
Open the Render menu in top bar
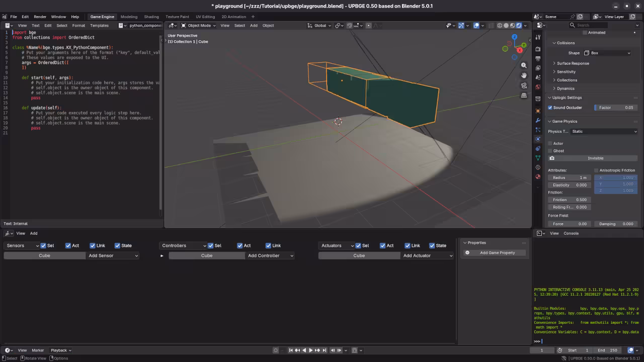40,16
